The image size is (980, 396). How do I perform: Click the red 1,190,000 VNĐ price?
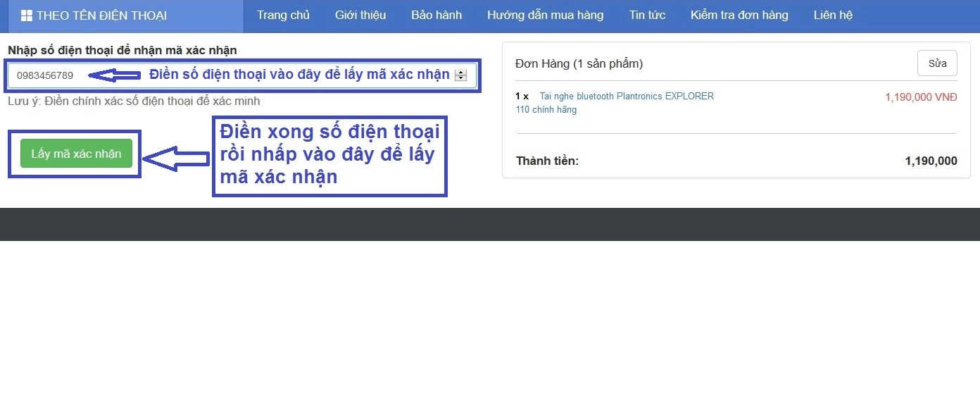pyautogui.click(x=921, y=97)
